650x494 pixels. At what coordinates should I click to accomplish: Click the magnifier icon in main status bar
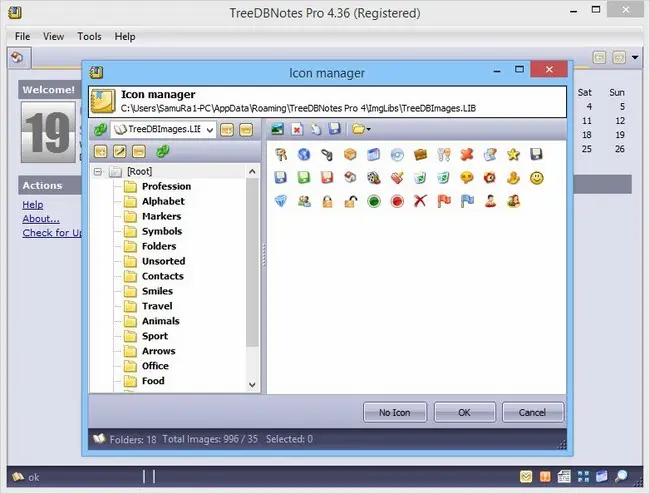(x=621, y=477)
